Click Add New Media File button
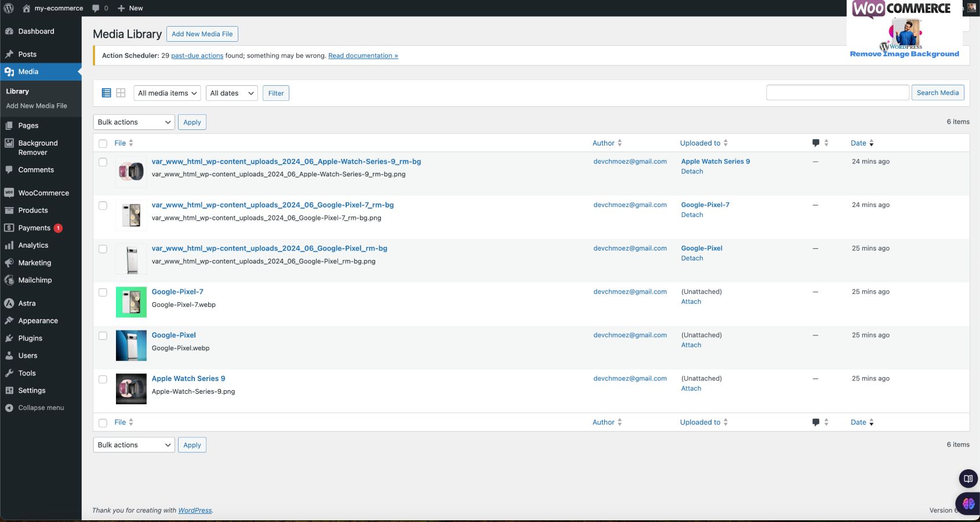980x522 pixels. click(202, 34)
